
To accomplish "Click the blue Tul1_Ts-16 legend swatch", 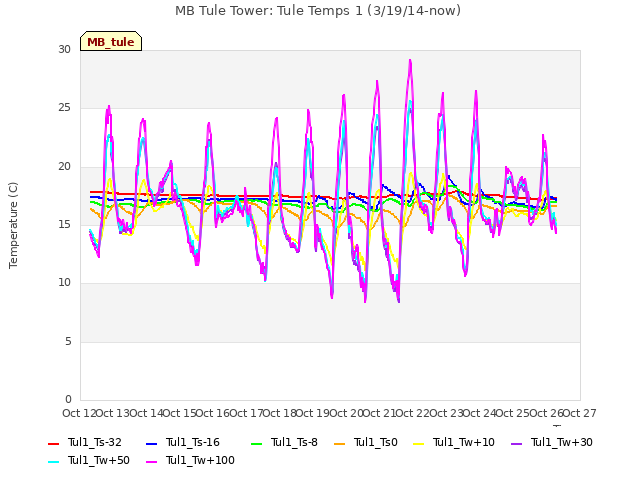I will tap(151, 444).
